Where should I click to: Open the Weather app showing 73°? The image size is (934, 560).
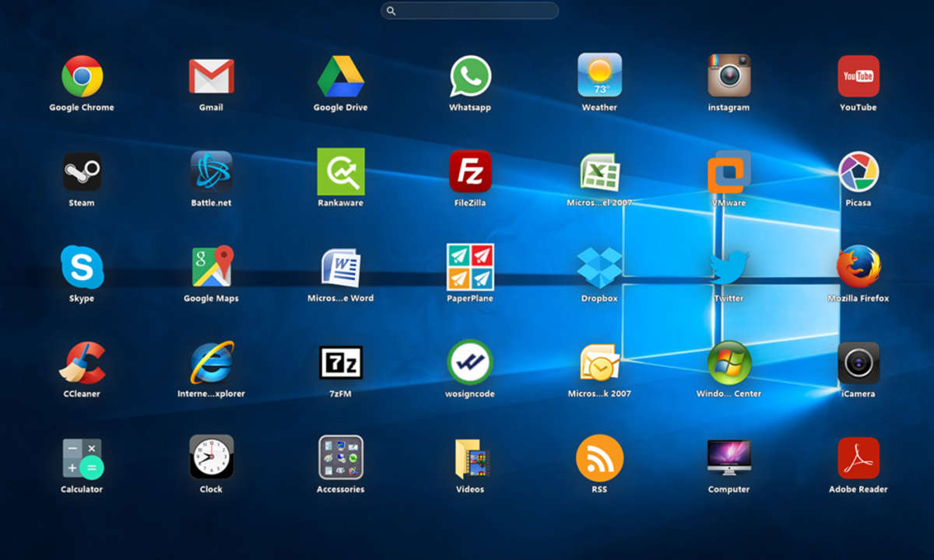[x=599, y=75]
